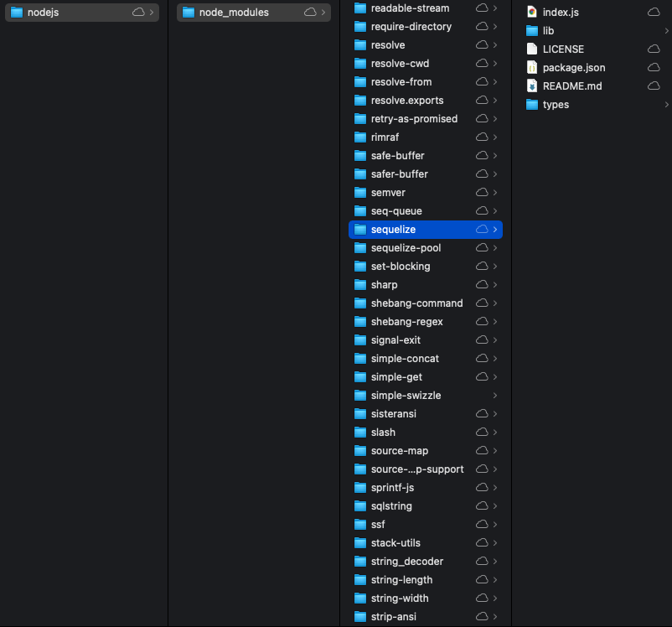
Task: Click the slash folder icon
Action: click(x=360, y=433)
